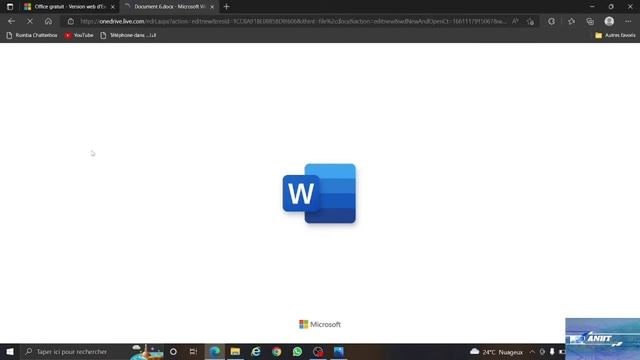Viewport: 640px width, 360px height.
Task: Open the YouTube bookmark
Action: pos(79,36)
